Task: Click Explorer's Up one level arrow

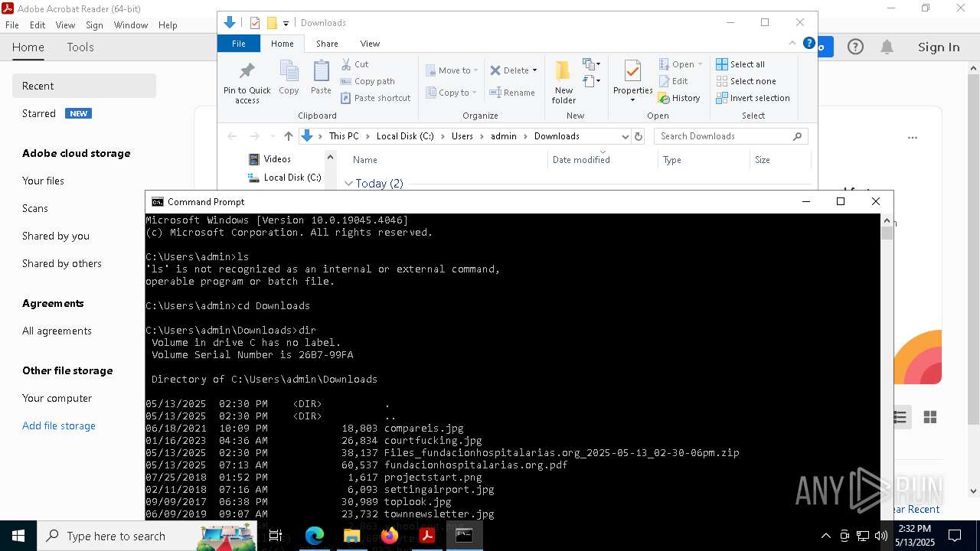Action: pyautogui.click(x=288, y=136)
